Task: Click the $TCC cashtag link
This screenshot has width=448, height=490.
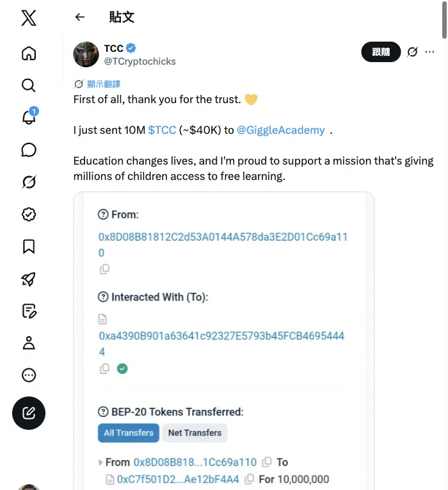Action: tap(162, 130)
